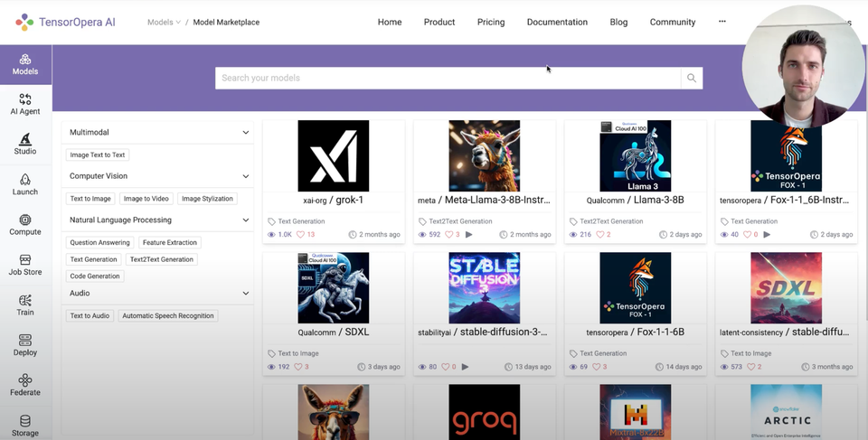Open the Storage sidebar section
Screen dimensions: 868x440
pyautogui.click(x=25, y=426)
